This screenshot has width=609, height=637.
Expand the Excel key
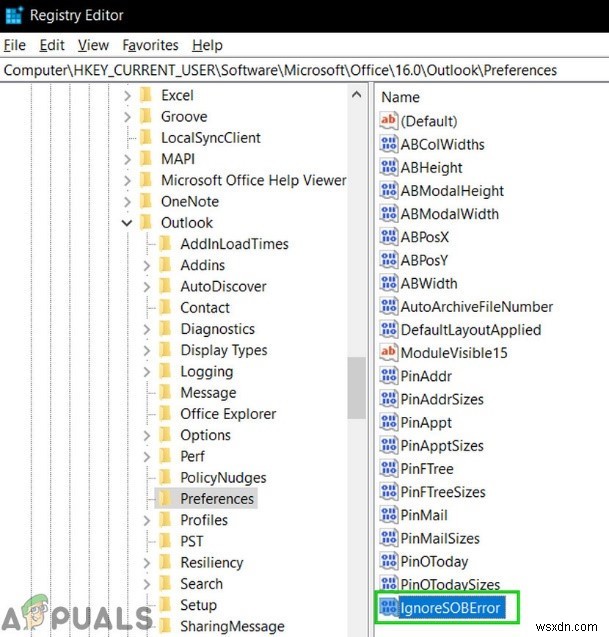point(127,95)
